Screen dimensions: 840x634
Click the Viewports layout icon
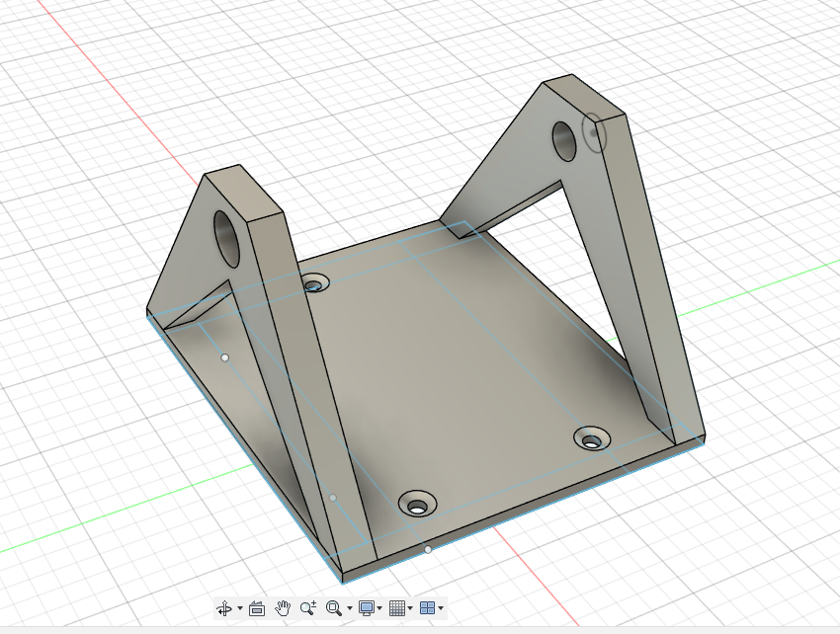427,608
